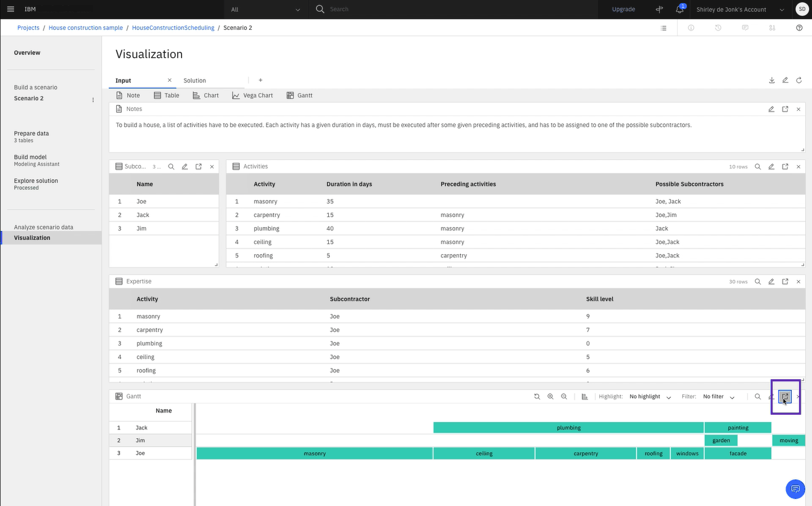Click the plumbing bar in Gantt

[568, 428]
